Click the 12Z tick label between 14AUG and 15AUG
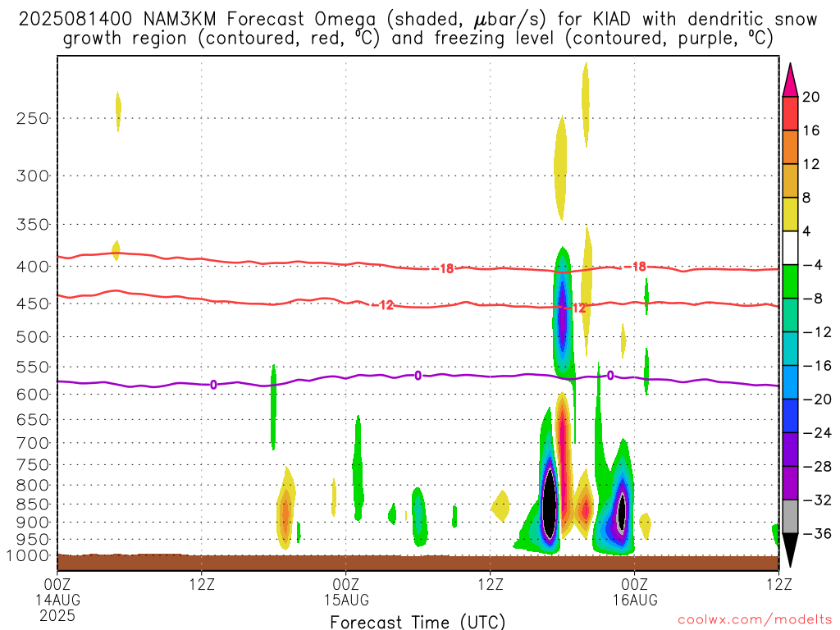 [x=202, y=584]
